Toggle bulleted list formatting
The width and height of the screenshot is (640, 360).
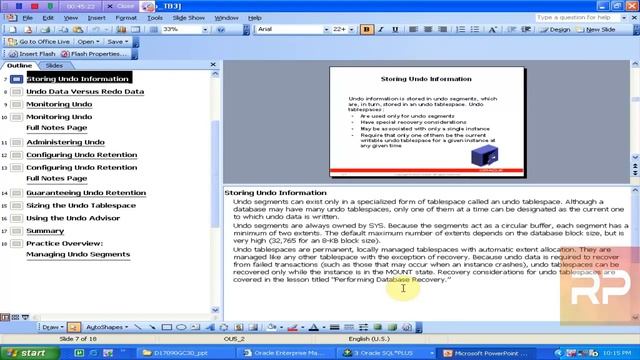pyautogui.click(x=474, y=29)
